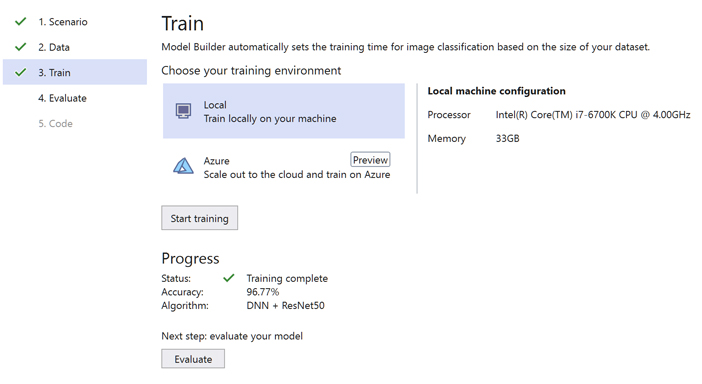
Task: Click the Start training button
Action: coord(200,218)
